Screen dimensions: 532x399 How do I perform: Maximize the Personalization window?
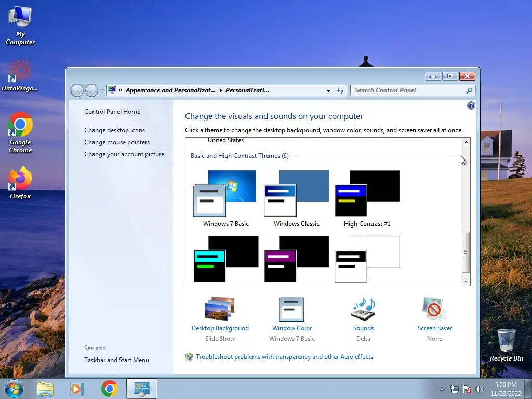(450, 76)
